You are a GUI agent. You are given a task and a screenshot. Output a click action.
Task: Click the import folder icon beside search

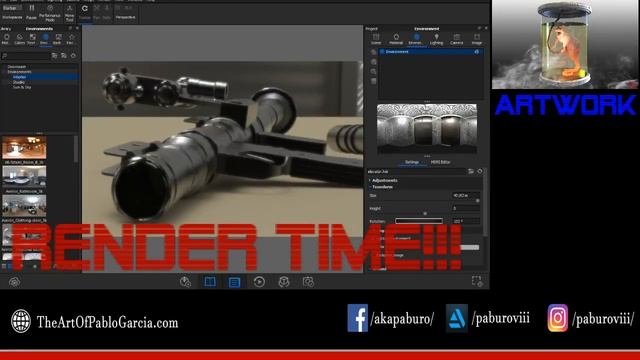tap(55, 56)
